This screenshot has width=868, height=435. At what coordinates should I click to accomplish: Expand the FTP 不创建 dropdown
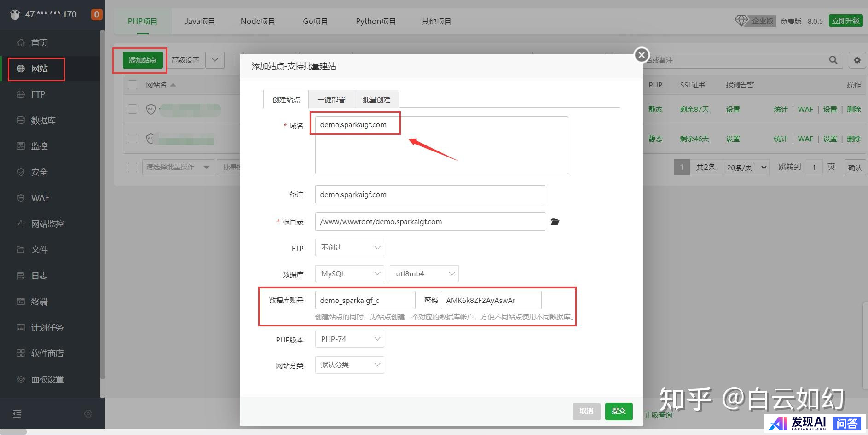[x=349, y=248]
